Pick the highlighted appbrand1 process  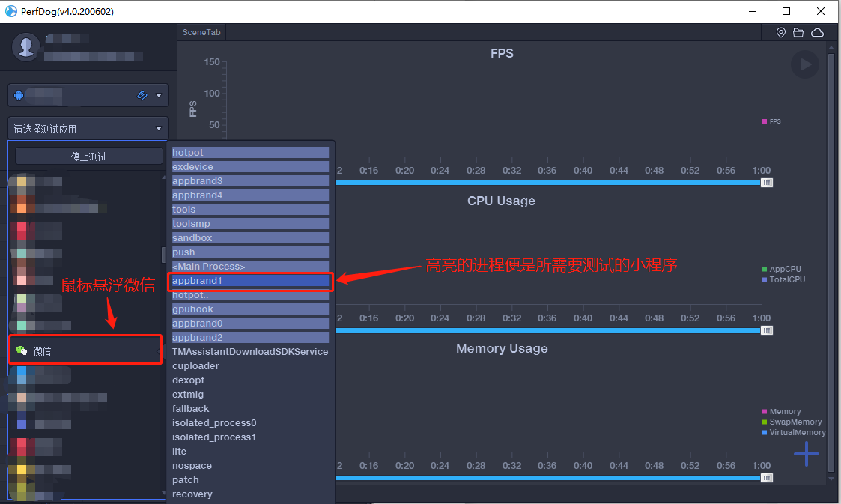250,280
